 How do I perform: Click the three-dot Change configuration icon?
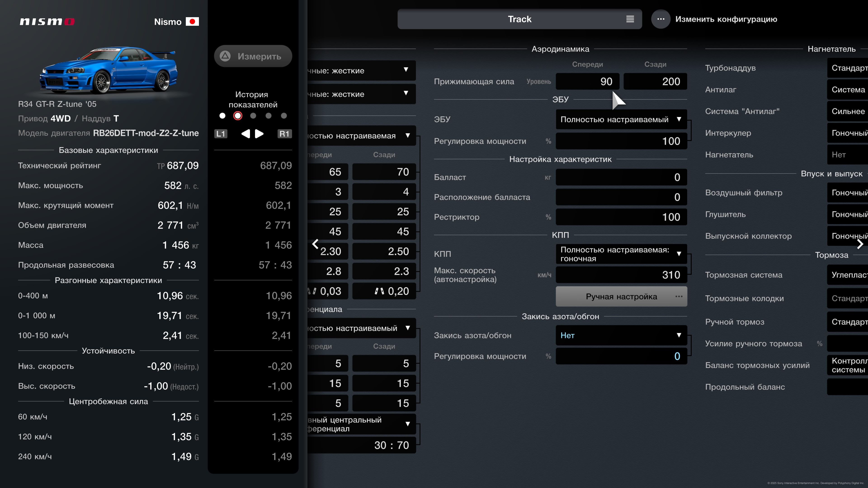660,19
